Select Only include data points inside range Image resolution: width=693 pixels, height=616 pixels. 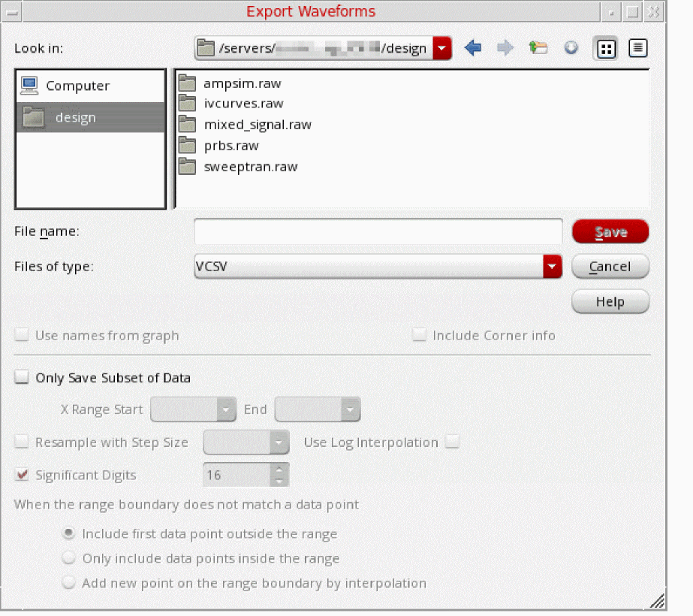click(68, 558)
